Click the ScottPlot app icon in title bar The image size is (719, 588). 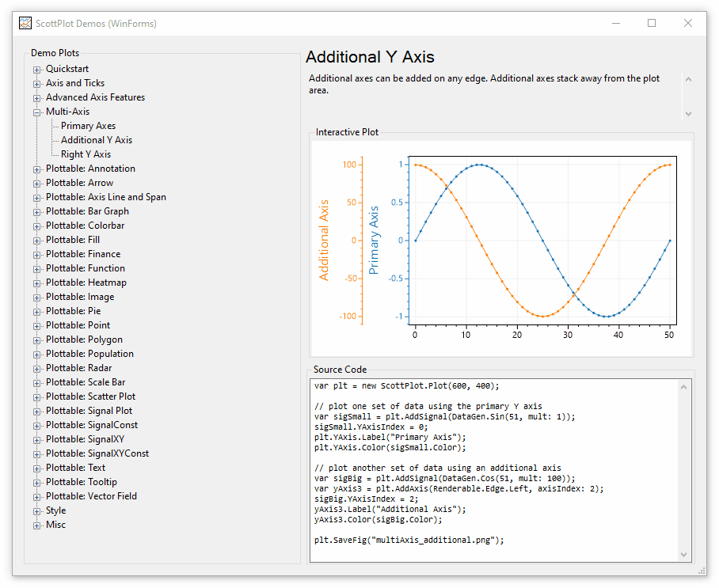coord(25,23)
